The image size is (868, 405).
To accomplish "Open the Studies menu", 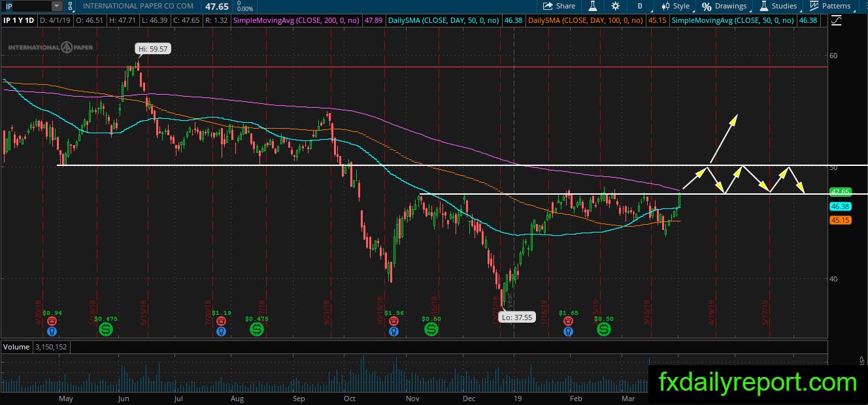I will click(x=778, y=6).
